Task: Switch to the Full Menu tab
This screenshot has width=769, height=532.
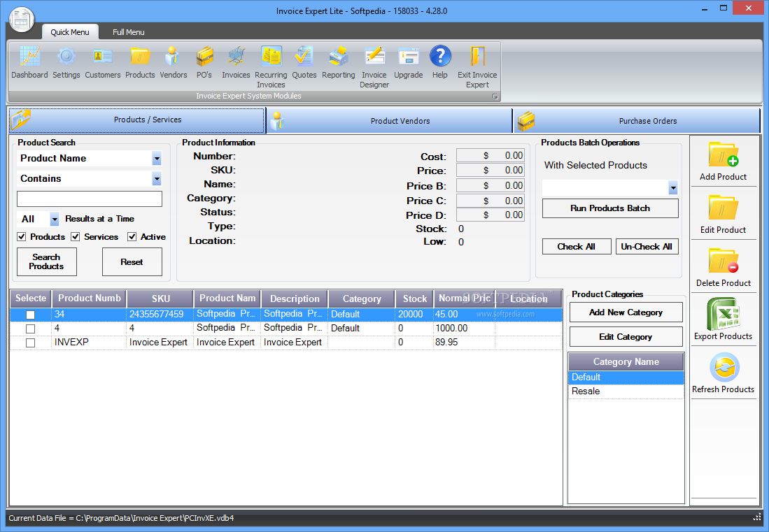Action: [129, 32]
